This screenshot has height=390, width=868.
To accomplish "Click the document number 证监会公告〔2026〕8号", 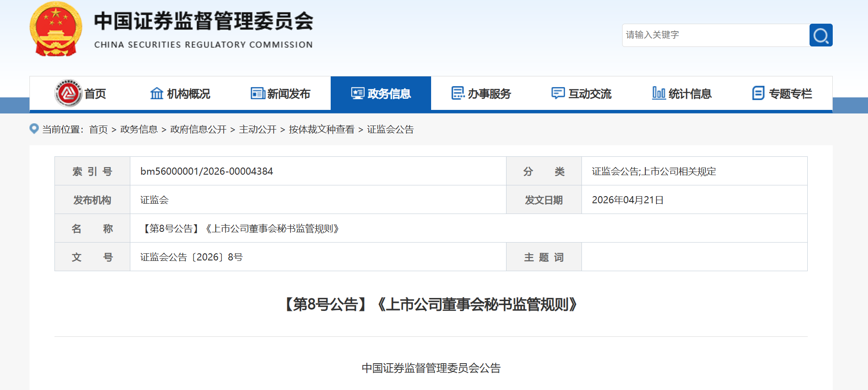I will click(x=191, y=257).
